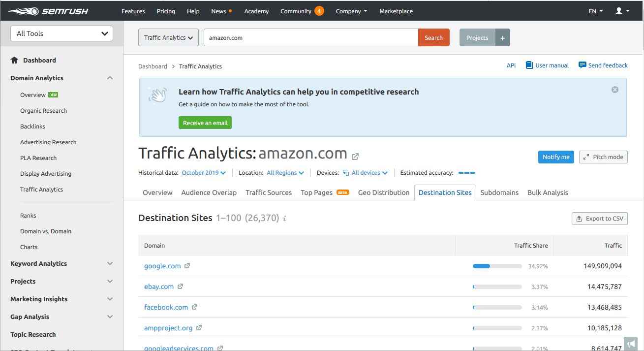Click google.com's traffic share bar
The image size is (644, 351).
pyautogui.click(x=497, y=266)
